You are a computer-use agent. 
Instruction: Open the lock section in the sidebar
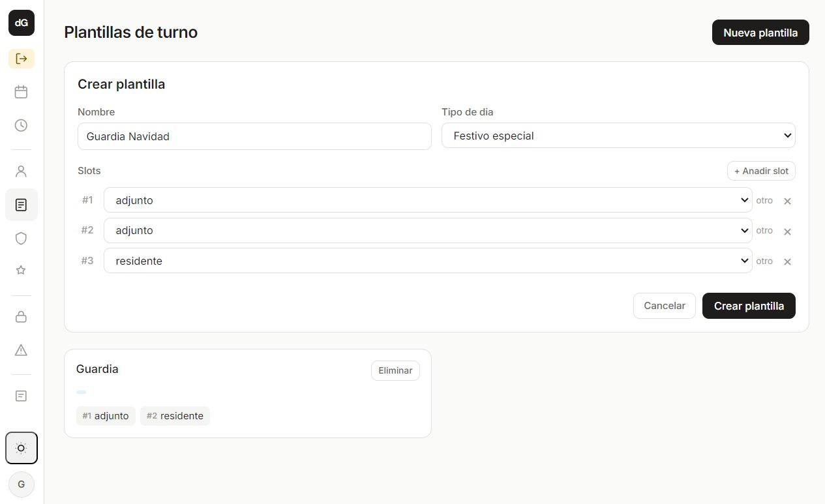[x=21, y=316]
